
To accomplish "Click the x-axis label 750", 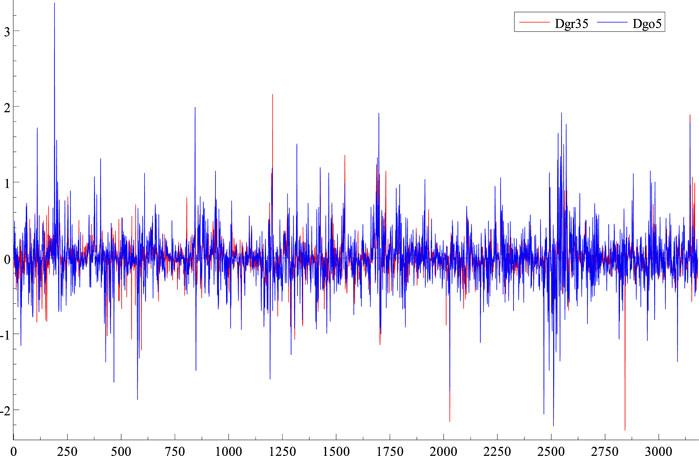I will (175, 451).
